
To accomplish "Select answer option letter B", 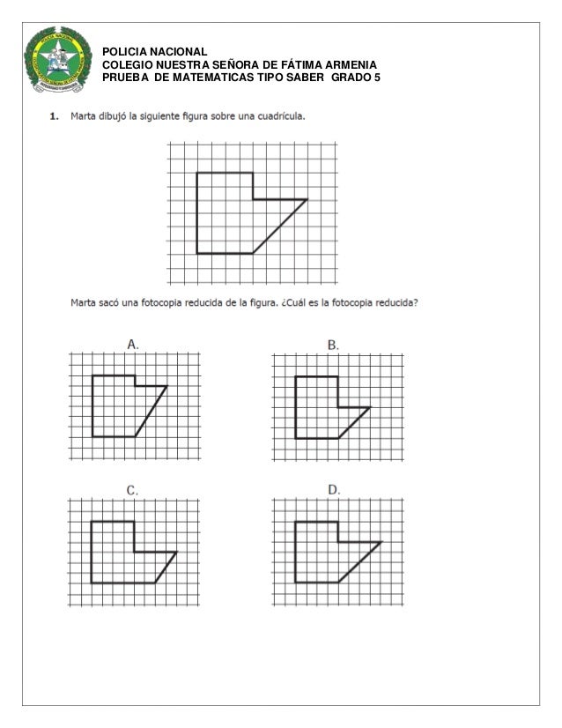I will [x=333, y=345].
